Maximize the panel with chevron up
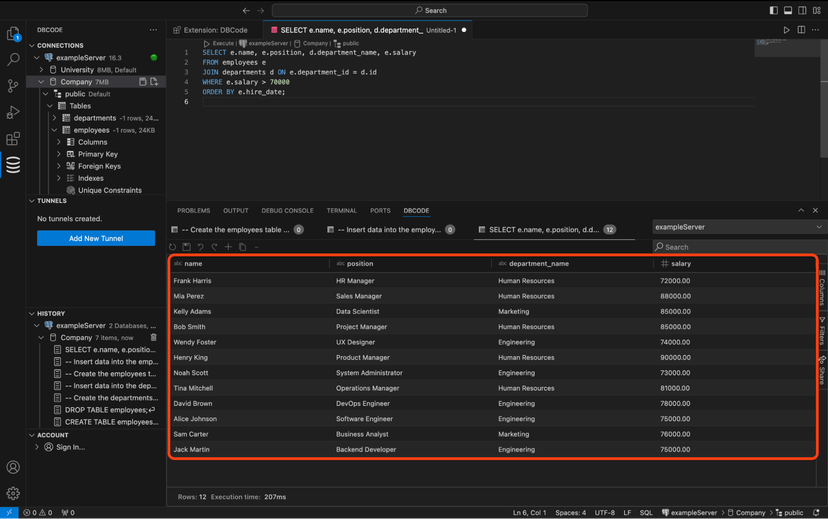Screen dimensions: 828x519 click(801, 210)
